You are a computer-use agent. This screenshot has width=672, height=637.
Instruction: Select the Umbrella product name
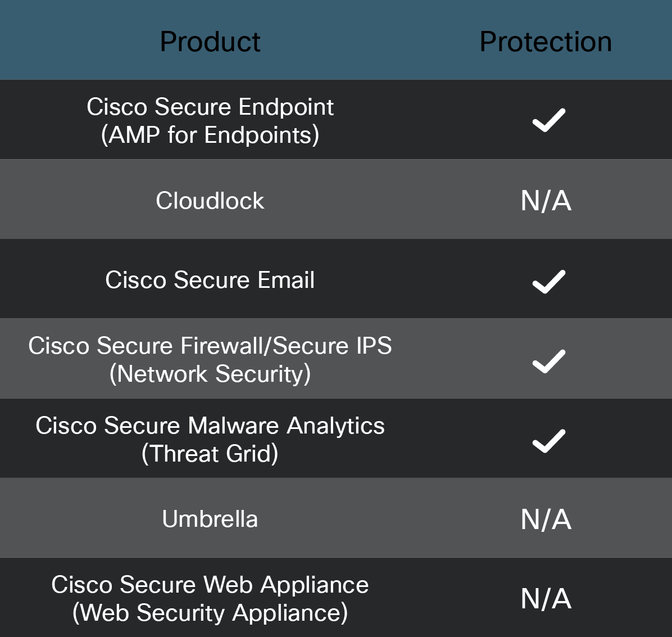210,519
